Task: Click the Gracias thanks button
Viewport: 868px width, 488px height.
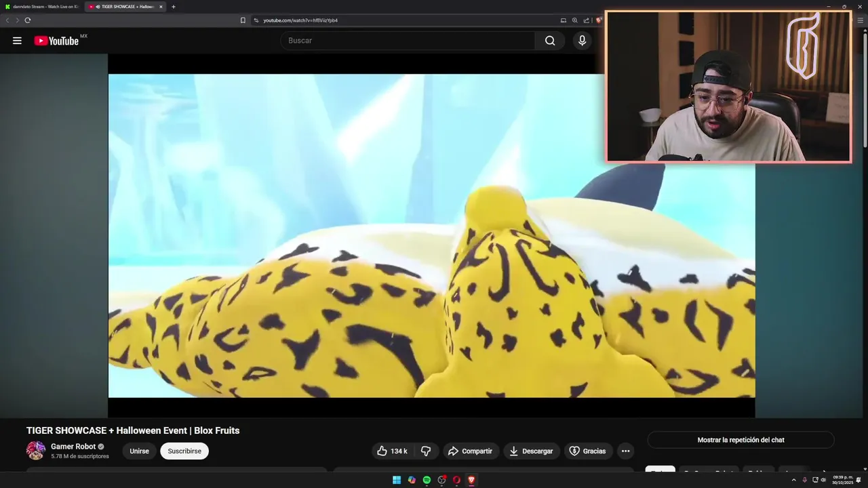Action: tap(587, 451)
